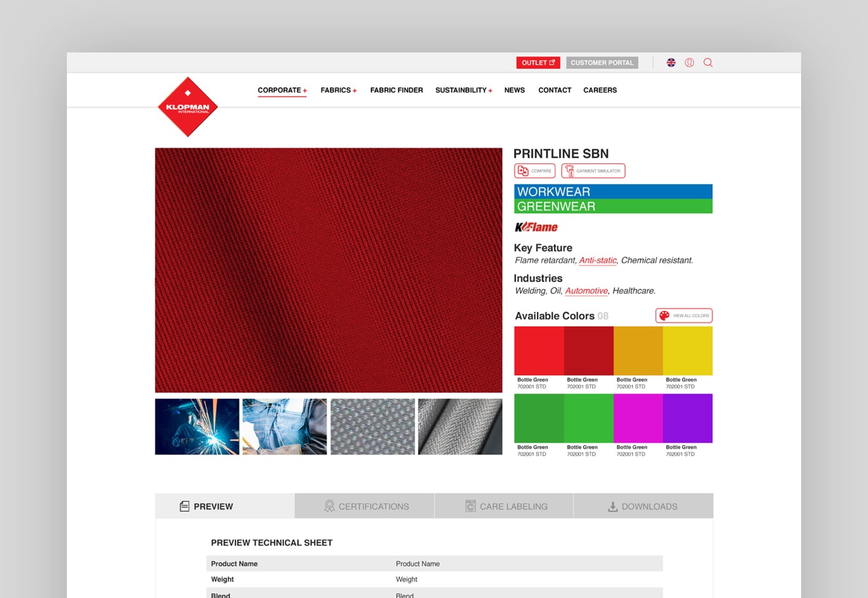Image resolution: width=868 pixels, height=598 pixels.
Task: Click the Available Colors heading
Action: coord(555,316)
